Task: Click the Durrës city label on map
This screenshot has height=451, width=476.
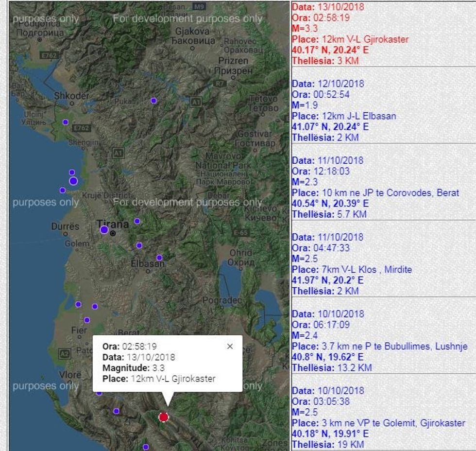Action: (x=65, y=226)
